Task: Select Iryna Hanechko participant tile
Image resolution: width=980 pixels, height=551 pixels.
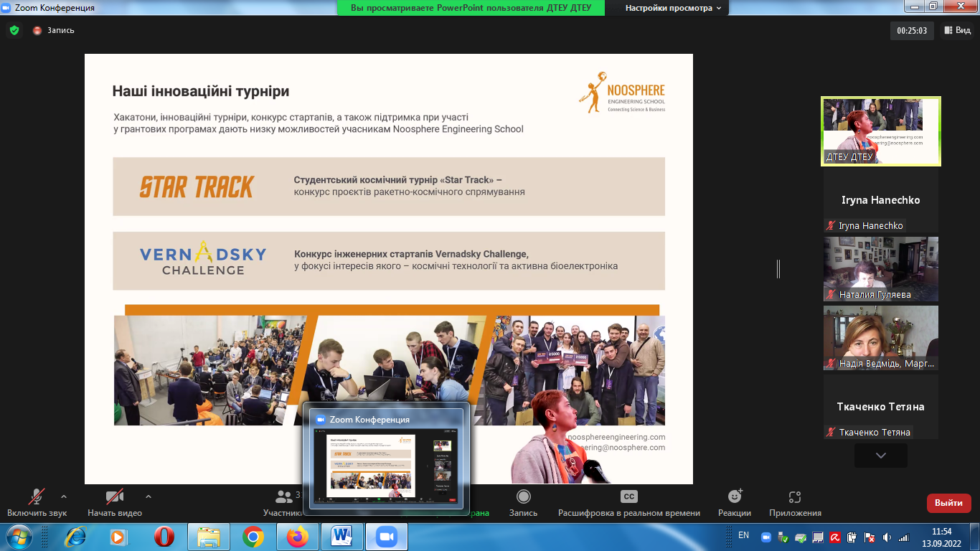Action: click(881, 201)
